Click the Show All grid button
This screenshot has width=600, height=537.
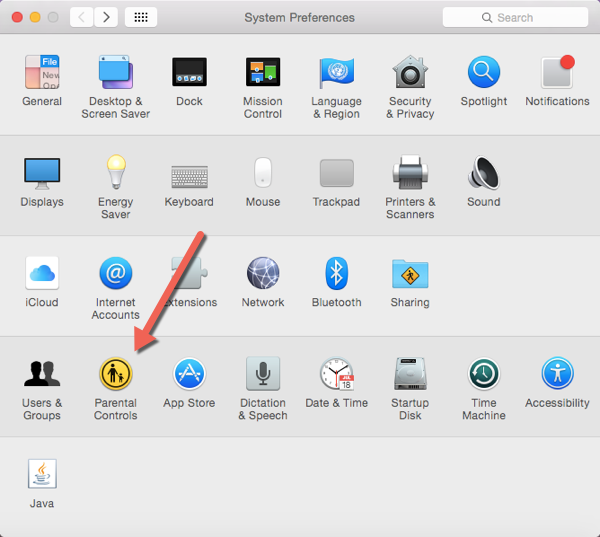[x=141, y=17]
